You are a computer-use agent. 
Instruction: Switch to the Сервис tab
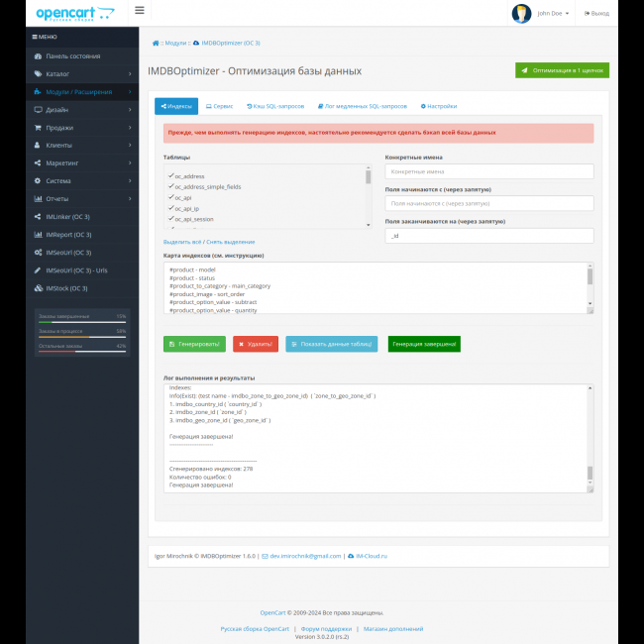click(x=220, y=105)
